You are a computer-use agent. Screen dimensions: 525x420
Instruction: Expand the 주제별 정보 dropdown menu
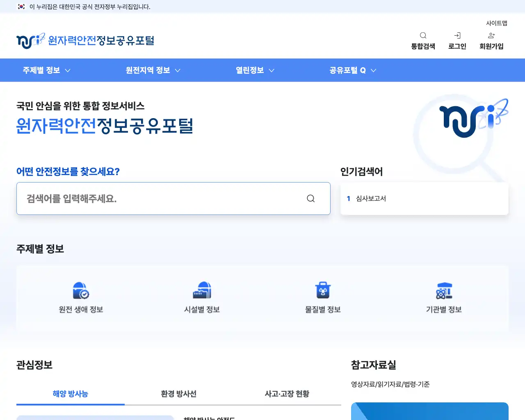[46, 70]
